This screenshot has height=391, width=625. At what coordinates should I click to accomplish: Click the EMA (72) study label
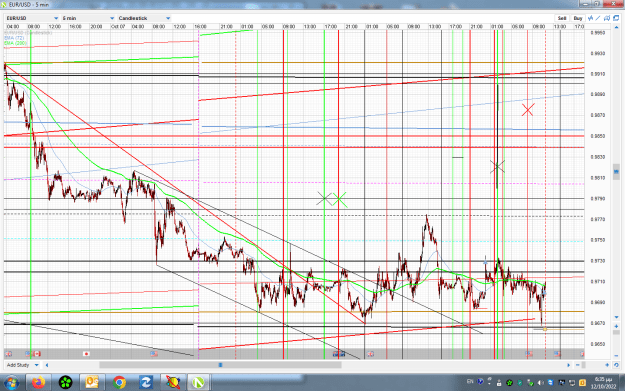(x=15, y=38)
